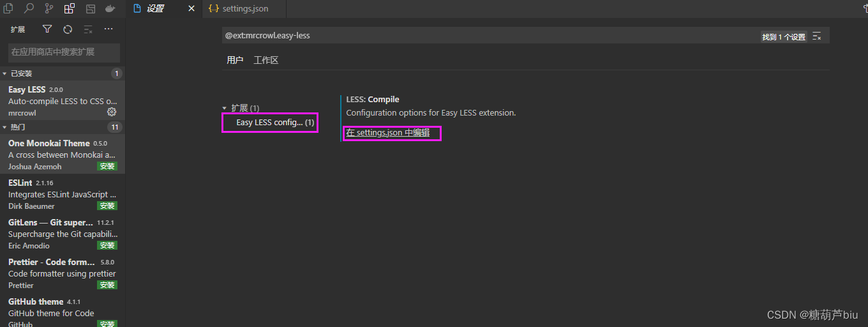Viewport: 868px width, 327px height.
Task: Install GitLens extension
Action: click(107, 245)
